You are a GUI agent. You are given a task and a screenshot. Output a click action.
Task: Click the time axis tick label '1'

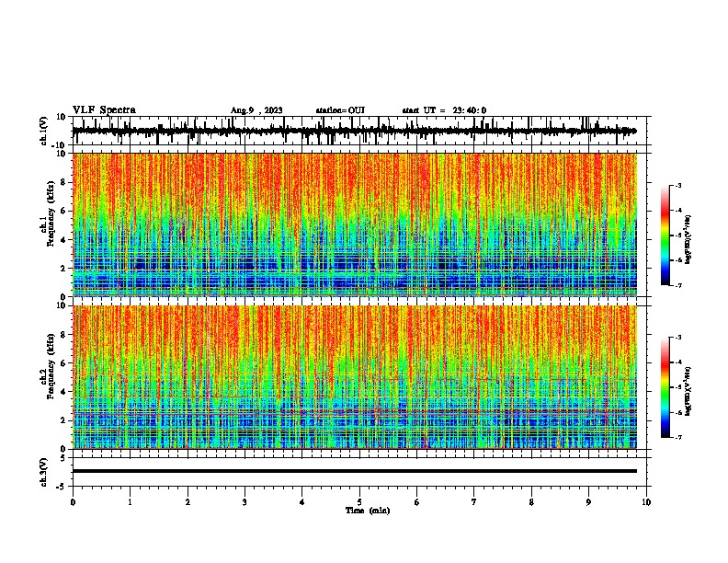(130, 502)
